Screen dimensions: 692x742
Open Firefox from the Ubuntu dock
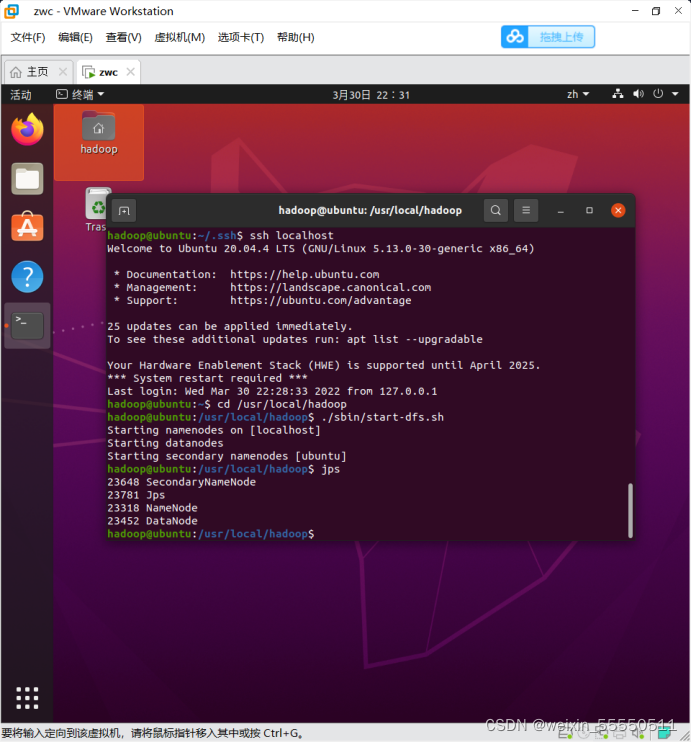[27, 129]
